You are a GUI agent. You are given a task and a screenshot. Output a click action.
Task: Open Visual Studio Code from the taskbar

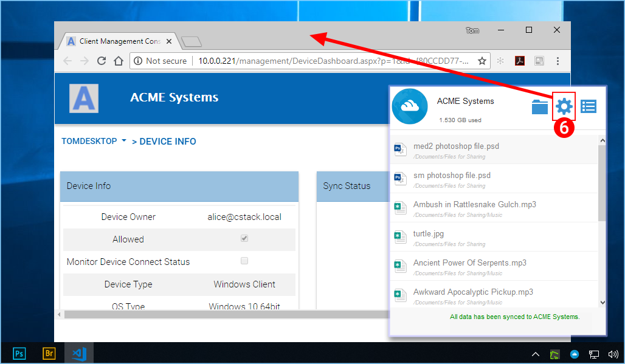tap(79, 353)
